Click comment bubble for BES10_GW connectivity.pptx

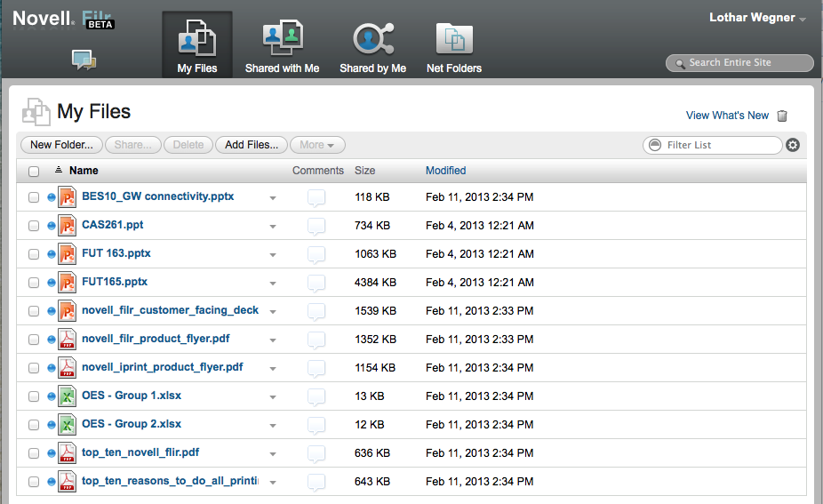pyautogui.click(x=316, y=198)
